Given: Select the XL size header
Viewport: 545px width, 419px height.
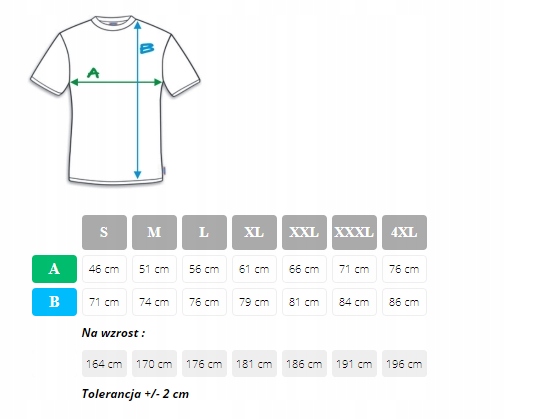Looking at the screenshot, I should point(254,232).
